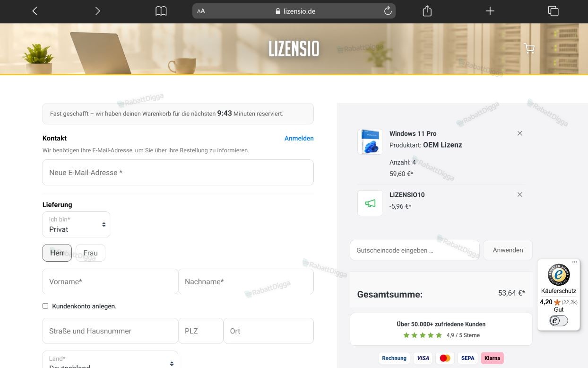Click the Über 50.000+ zufriedene Kunden text
The image size is (588, 368).
441,324
